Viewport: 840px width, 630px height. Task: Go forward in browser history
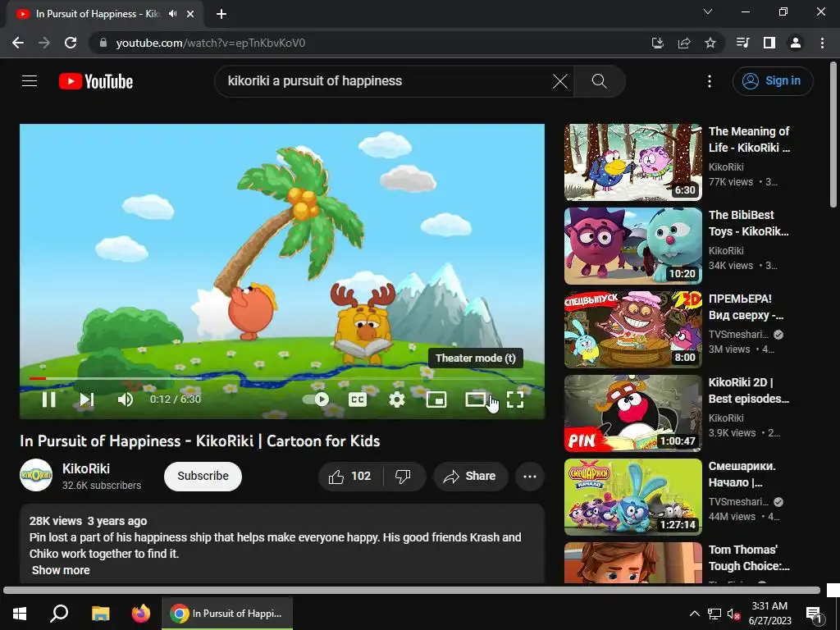[44, 43]
